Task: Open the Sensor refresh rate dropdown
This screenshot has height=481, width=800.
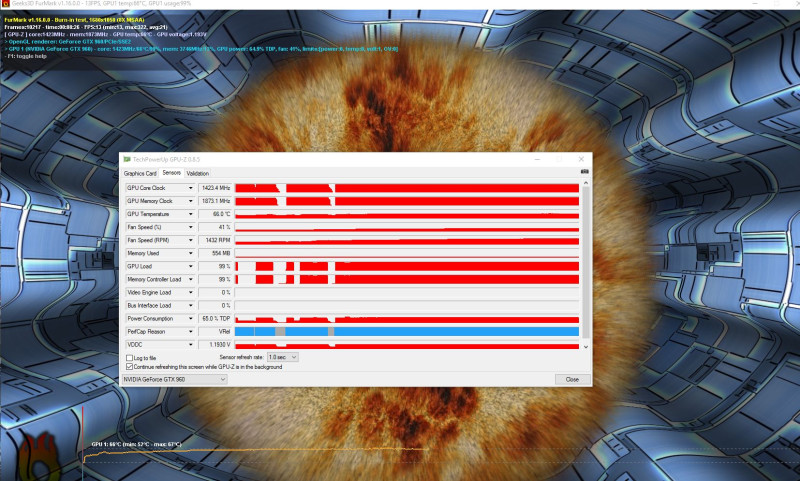Action: pyautogui.click(x=283, y=358)
